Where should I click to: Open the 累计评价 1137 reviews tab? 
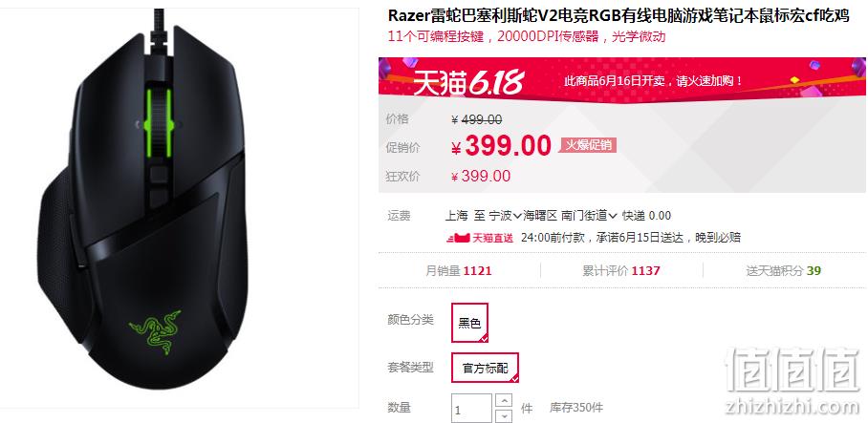[x=621, y=271]
